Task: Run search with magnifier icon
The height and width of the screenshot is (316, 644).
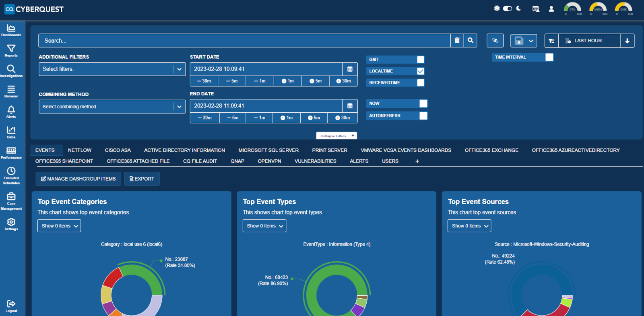Action: click(471, 41)
